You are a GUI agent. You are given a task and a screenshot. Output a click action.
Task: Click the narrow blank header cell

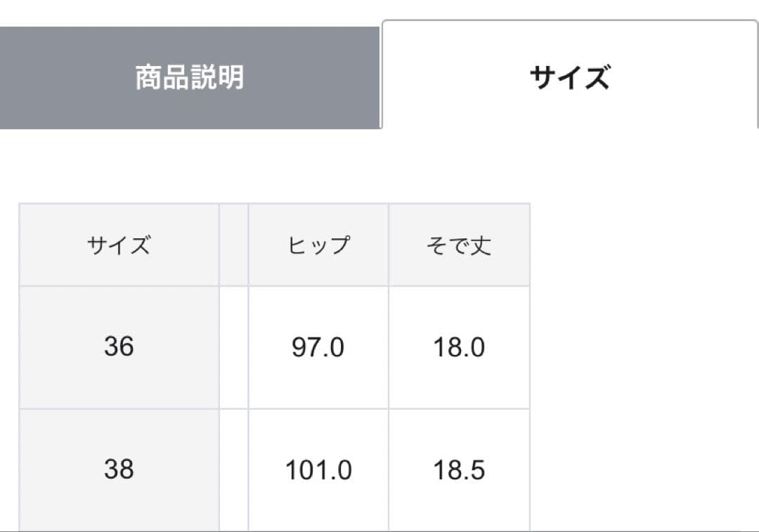[234, 245]
